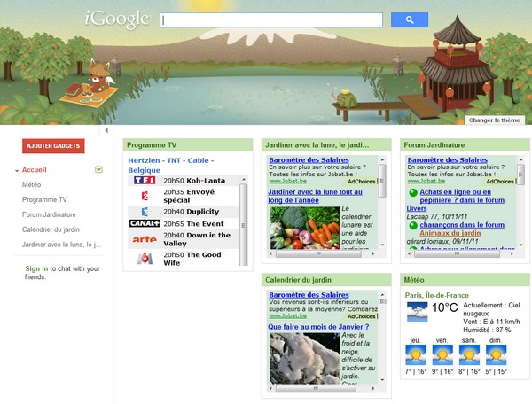Click the AdChoices label in Forum Jardinature
532x404 pixels.
(x=500, y=182)
